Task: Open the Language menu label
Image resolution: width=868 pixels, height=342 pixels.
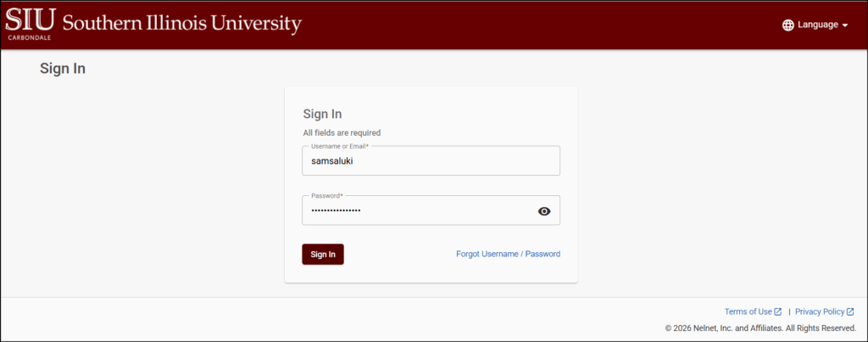Action: [817, 25]
